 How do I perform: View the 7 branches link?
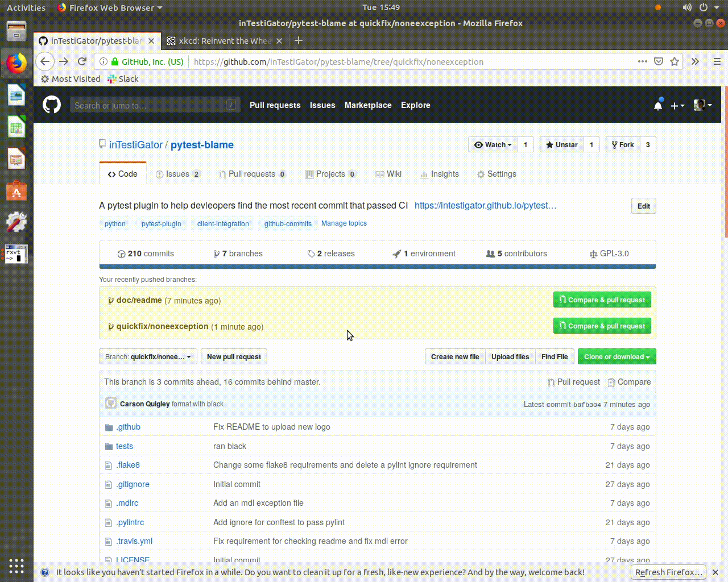pos(238,254)
